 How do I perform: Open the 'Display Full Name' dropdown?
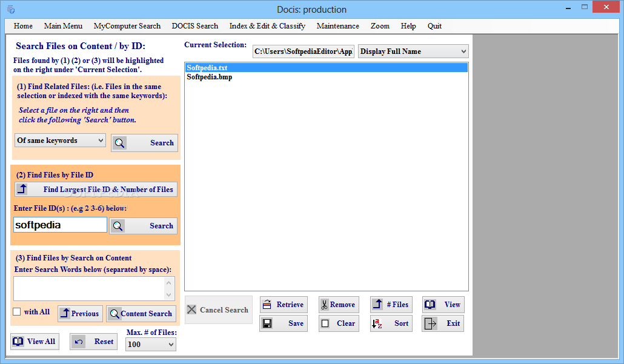click(x=413, y=51)
